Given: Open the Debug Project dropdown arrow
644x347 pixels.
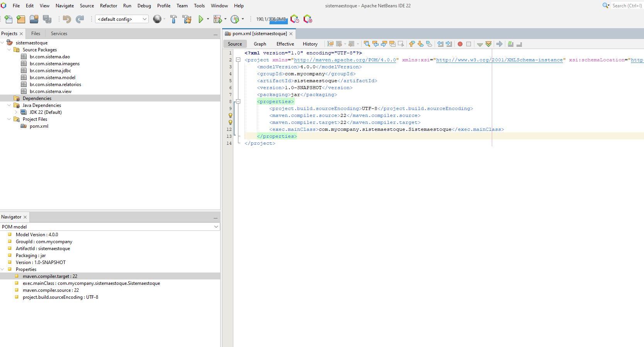Looking at the screenshot, I should coord(225,19).
